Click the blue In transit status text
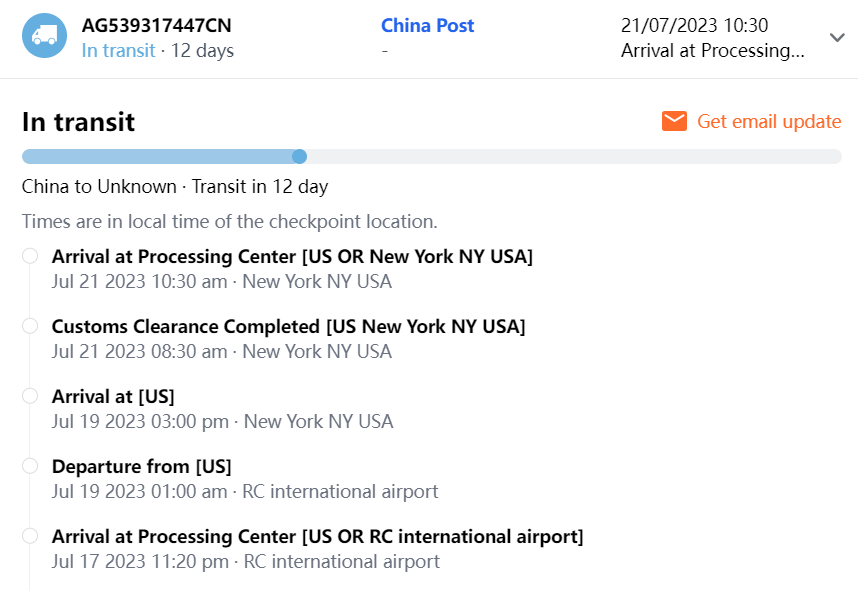The width and height of the screenshot is (858, 591). coord(118,50)
